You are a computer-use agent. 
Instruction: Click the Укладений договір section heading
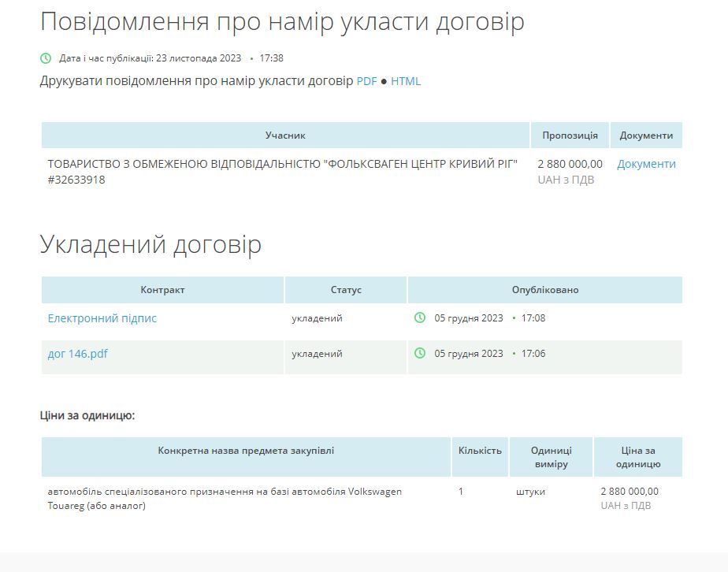pyautogui.click(x=150, y=245)
